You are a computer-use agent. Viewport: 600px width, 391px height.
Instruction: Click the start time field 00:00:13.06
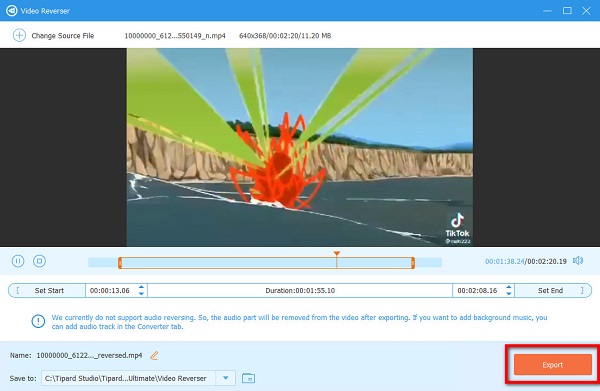click(110, 290)
